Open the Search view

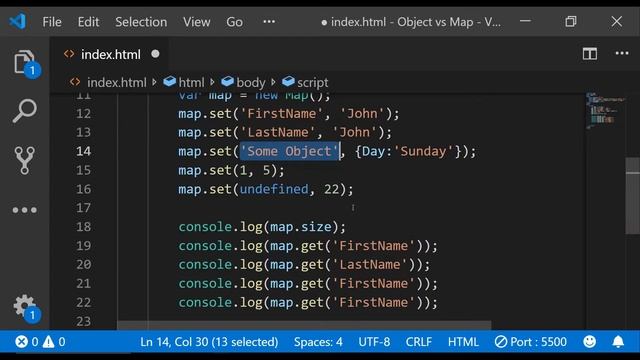(x=24, y=111)
